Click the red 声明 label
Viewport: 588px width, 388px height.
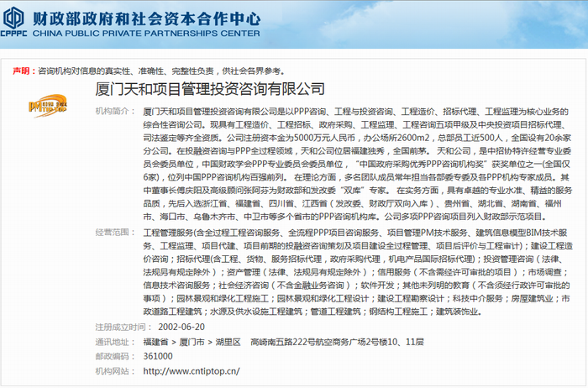click(x=24, y=71)
